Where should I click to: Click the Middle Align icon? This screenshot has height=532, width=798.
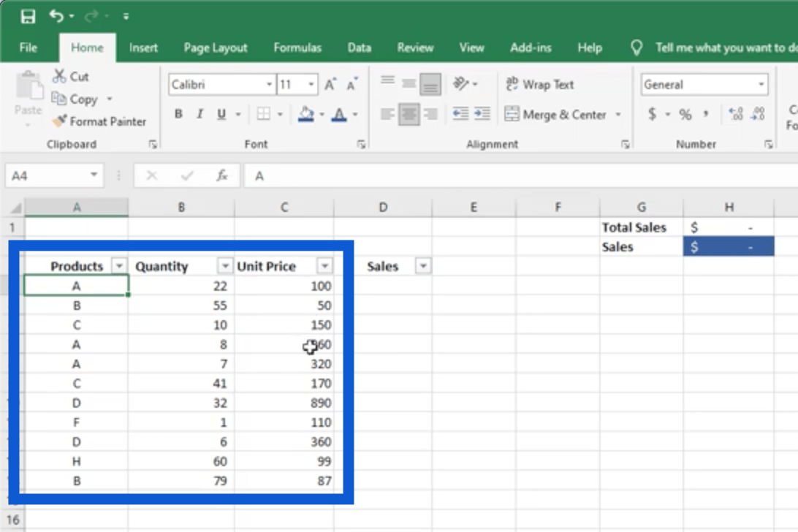pyautogui.click(x=408, y=83)
